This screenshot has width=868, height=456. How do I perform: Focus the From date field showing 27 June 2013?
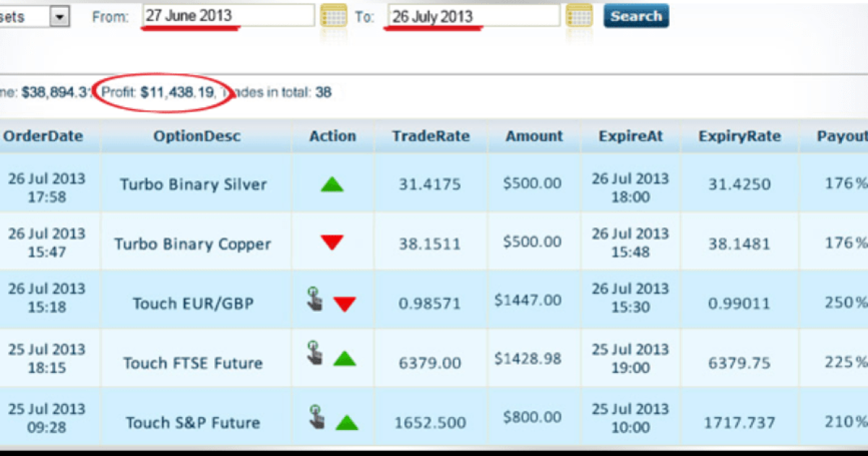[228, 15]
